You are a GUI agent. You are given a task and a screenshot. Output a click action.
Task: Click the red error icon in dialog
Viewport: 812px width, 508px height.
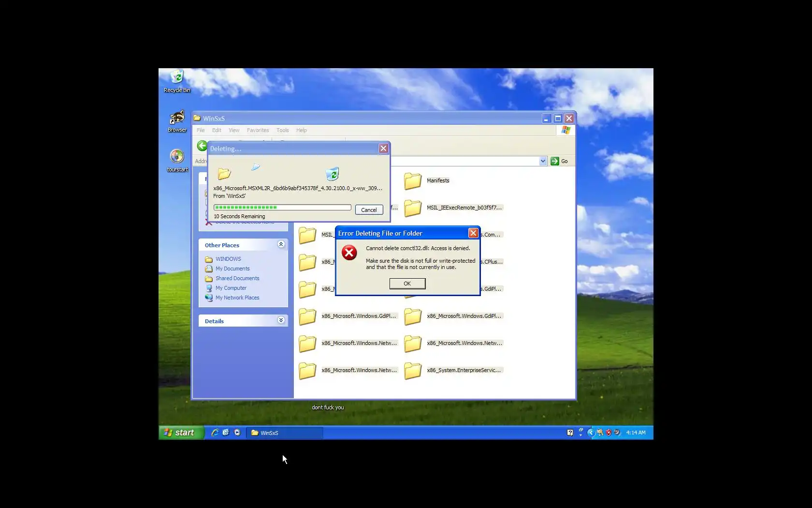pos(349,253)
